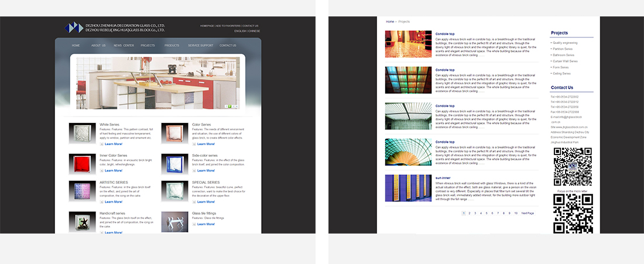Switch the site language to ENGLISH
Image resolution: width=644 pixels, height=264 pixels.
coord(240,31)
